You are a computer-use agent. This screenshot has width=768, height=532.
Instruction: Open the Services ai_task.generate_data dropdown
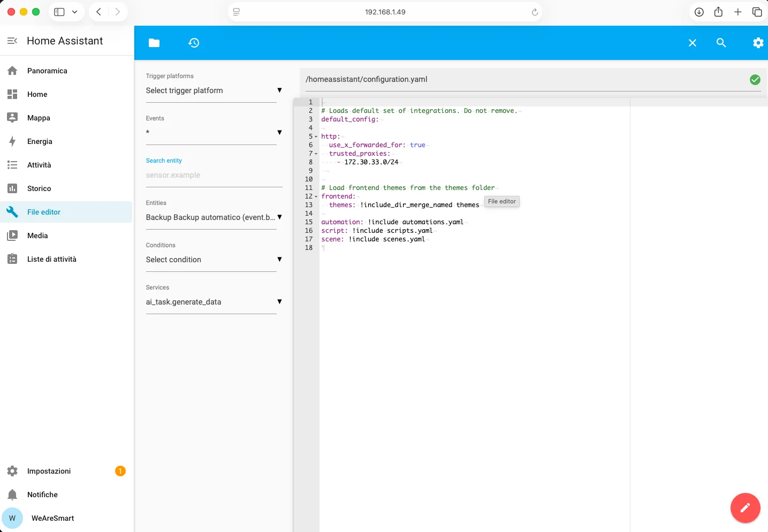(x=214, y=302)
